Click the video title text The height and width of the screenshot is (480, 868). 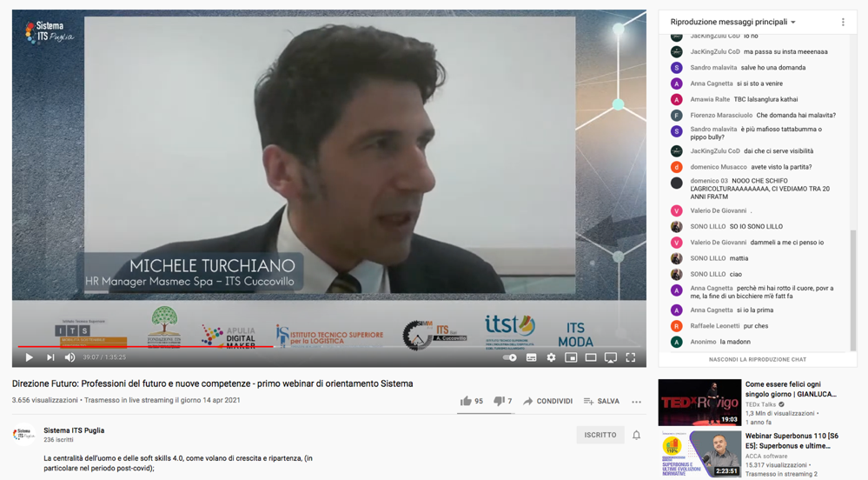[213, 383]
